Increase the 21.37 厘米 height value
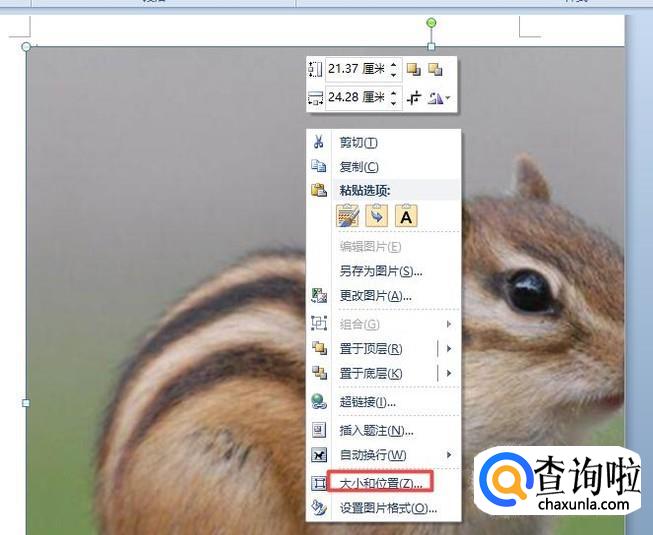This screenshot has width=653, height=535. click(394, 65)
